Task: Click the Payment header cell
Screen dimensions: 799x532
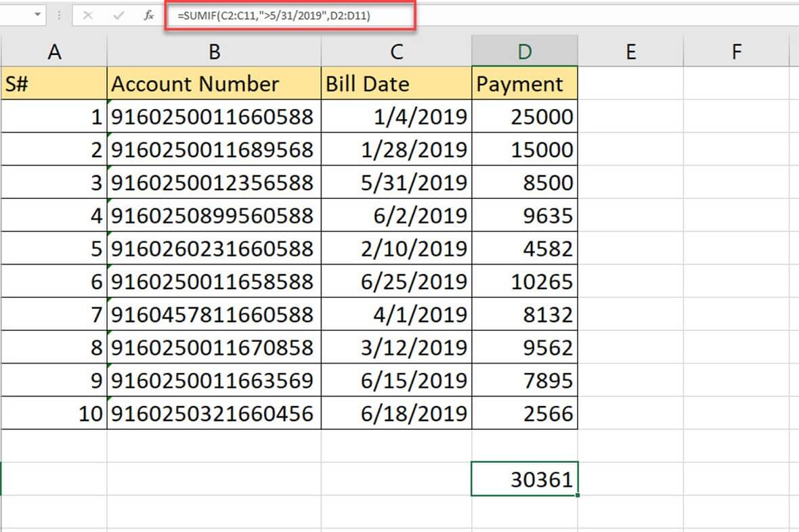Action: (x=525, y=84)
